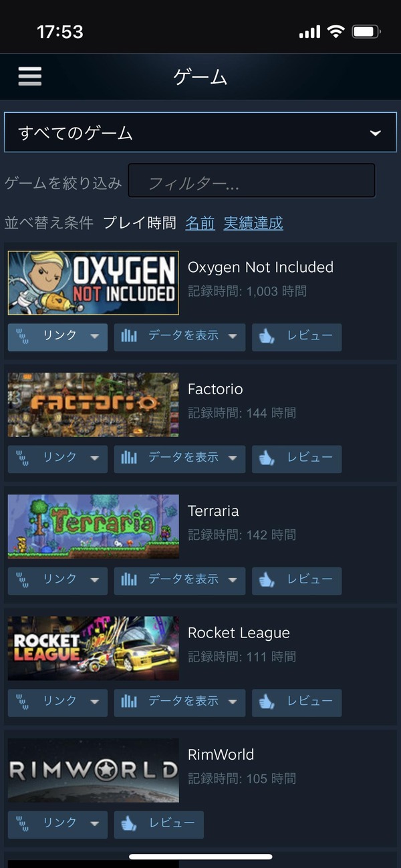Click bar chart icon in Terraria row
401x868 pixels.
coord(129,580)
